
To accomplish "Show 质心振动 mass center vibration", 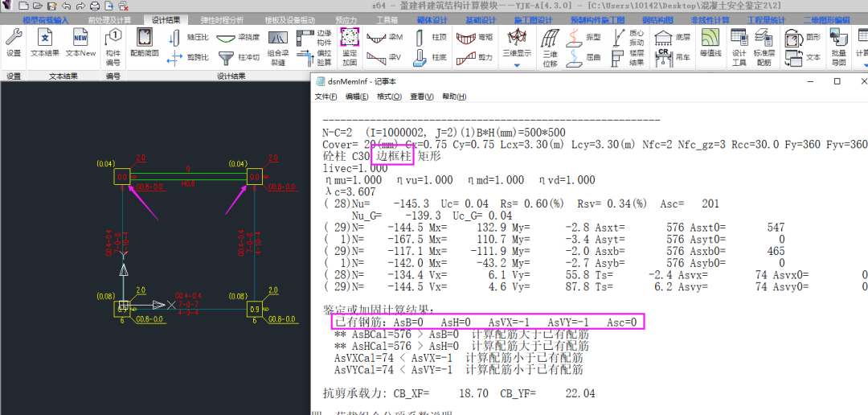I will click(628, 39).
